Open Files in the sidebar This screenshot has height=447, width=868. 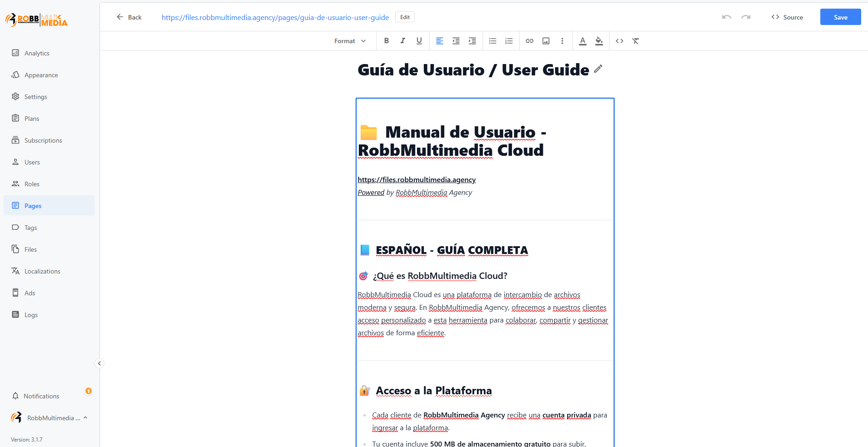pyautogui.click(x=49, y=249)
